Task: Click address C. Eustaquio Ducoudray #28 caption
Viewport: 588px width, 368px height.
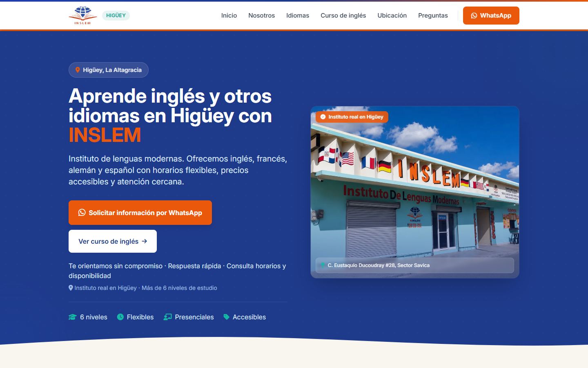Action: [415, 265]
